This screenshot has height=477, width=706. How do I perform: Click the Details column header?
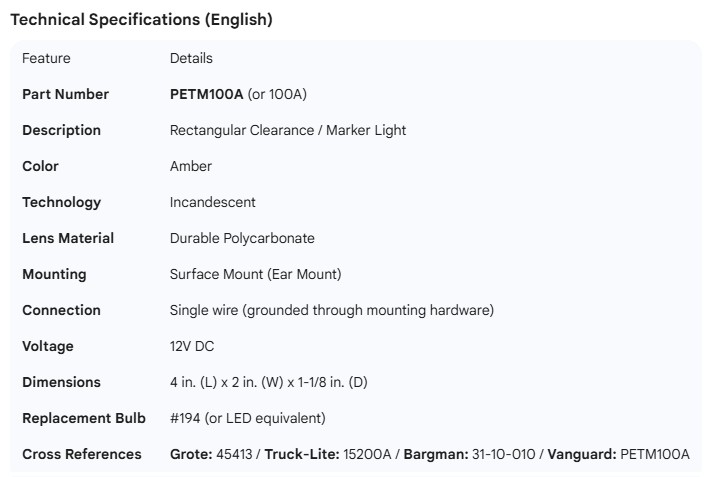pyautogui.click(x=191, y=58)
